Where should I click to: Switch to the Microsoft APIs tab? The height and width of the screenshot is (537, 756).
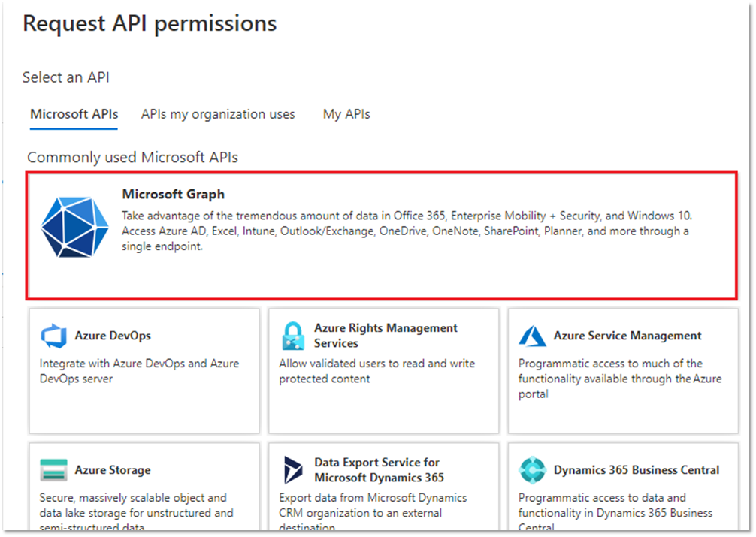(x=74, y=115)
